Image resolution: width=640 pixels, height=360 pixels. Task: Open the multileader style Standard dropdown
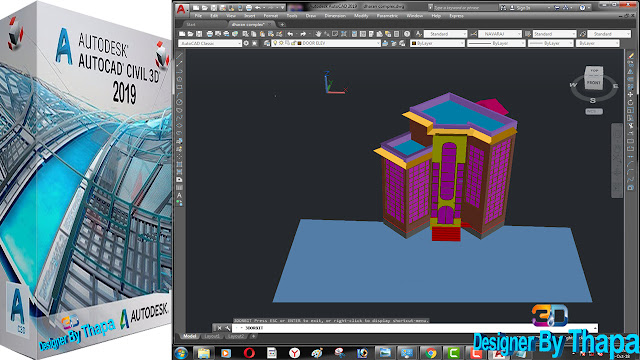(609, 34)
